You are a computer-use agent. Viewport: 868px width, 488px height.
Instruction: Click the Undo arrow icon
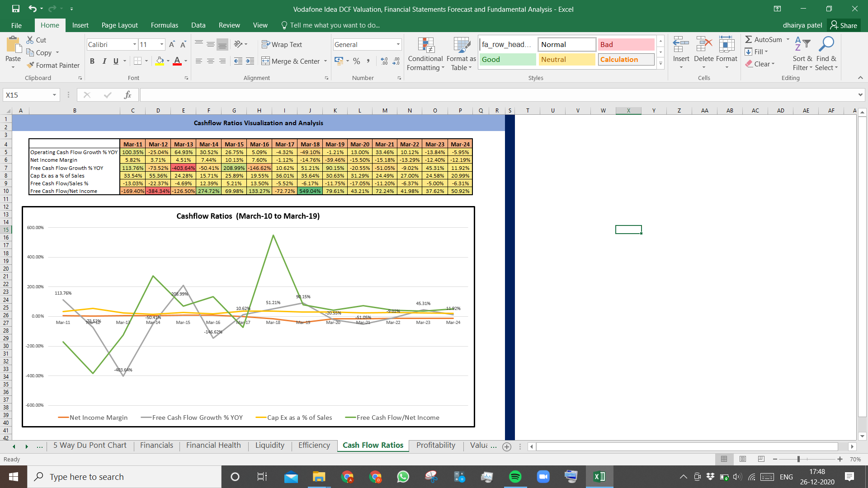tap(32, 9)
